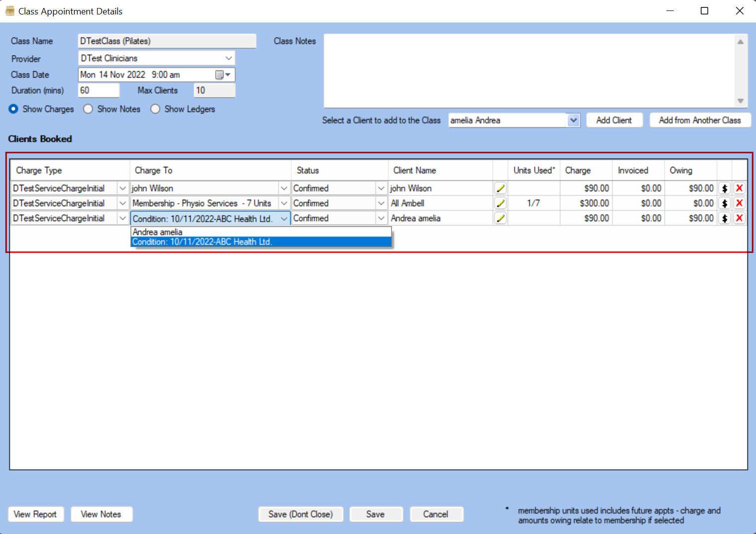Click the Owing column header
This screenshot has height=534, width=756.
[690, 170]
